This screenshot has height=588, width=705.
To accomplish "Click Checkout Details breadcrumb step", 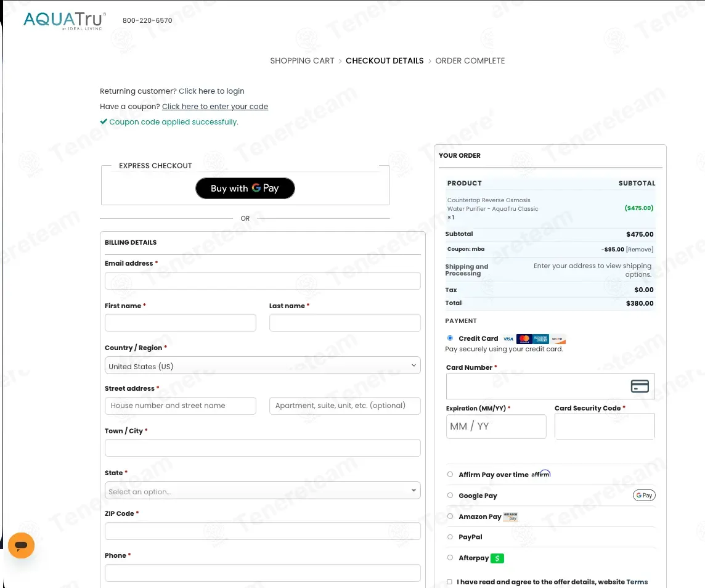I will (x=385, y=60).
